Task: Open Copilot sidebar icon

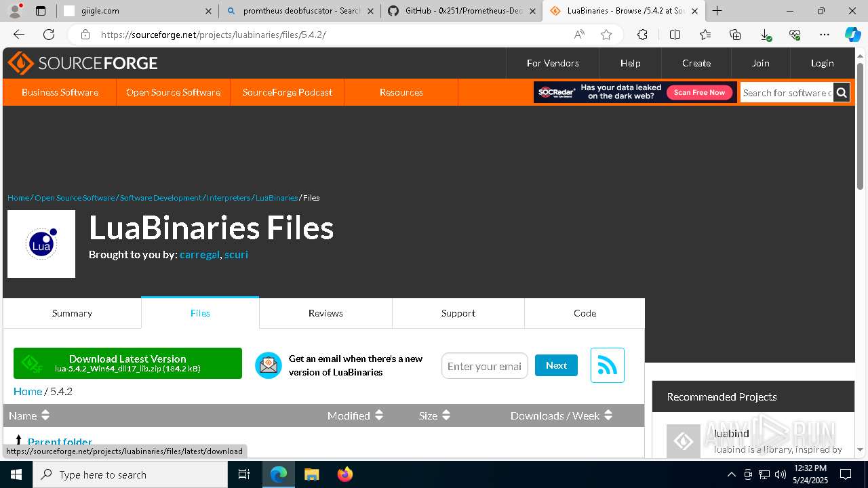Action: [x=852, y=35]
